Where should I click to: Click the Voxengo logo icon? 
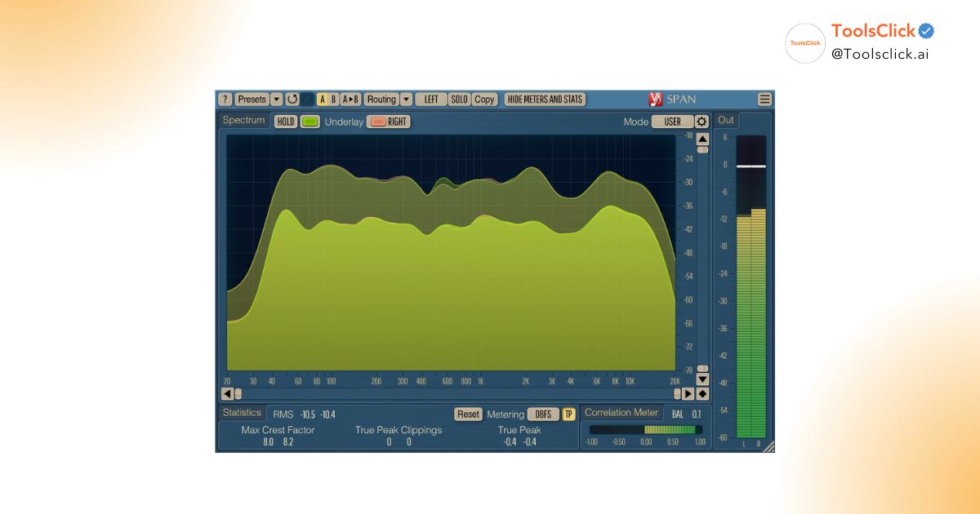(656, 99)
